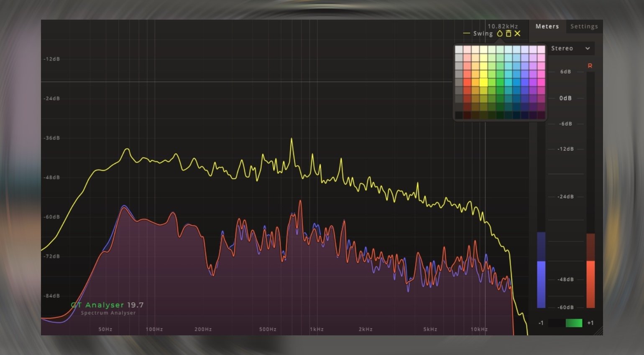
Task: Click the Swing trace name label
Action: [483, 33]
